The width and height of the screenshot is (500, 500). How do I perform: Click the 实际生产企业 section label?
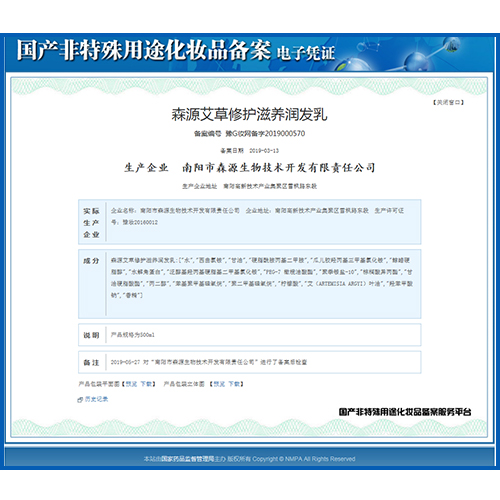91,222
